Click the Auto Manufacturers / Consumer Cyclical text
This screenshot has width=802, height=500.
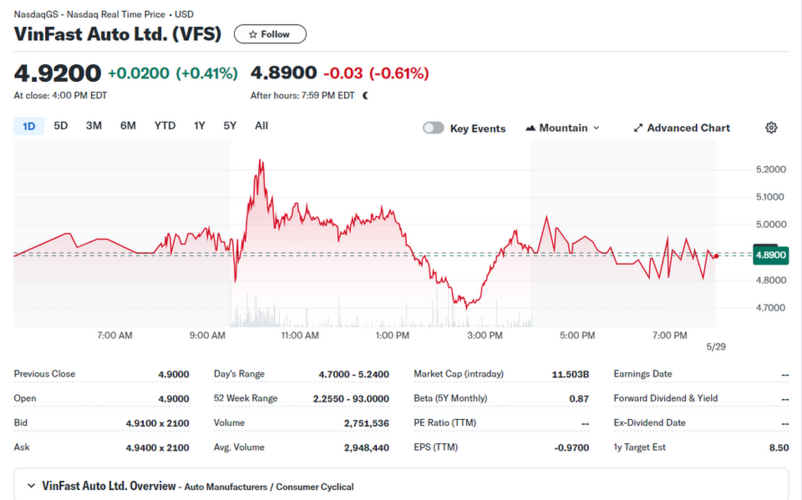(x=269, y=487)
